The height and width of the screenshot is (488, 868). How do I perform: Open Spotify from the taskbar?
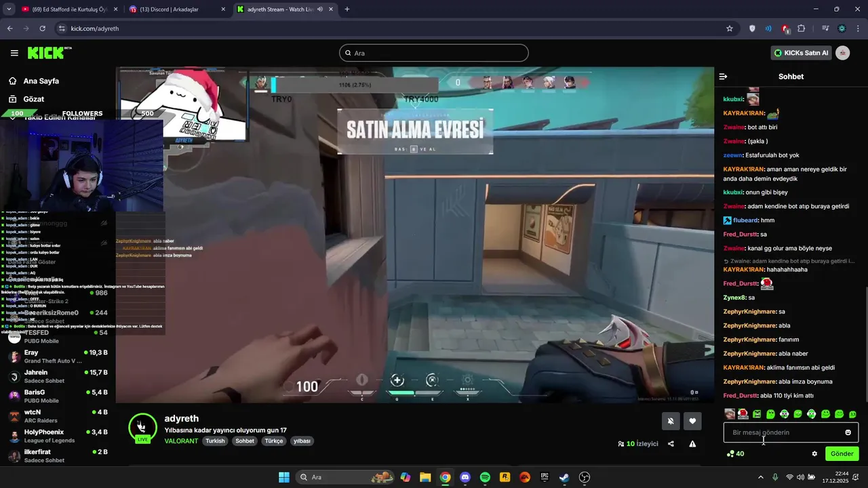485,477
